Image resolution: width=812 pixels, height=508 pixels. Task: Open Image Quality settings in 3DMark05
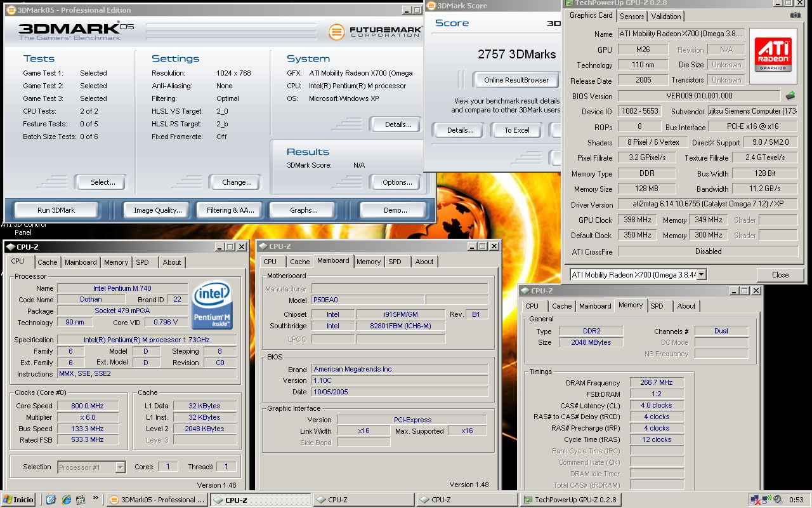click(158, 210)
